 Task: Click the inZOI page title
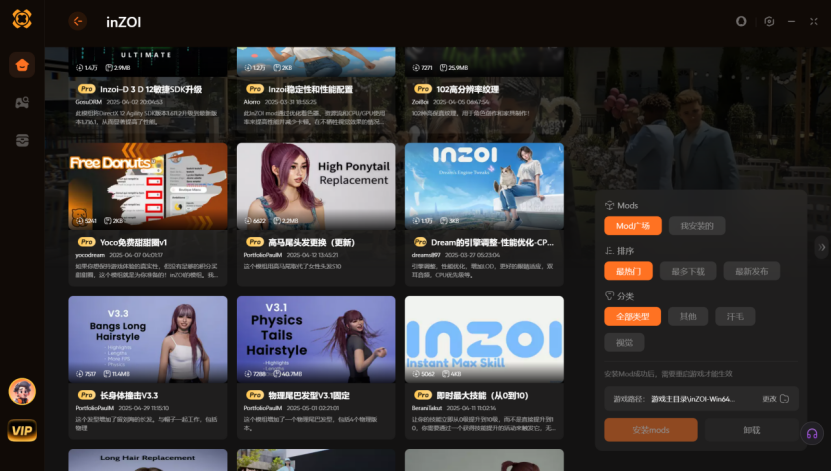(123, 22)
